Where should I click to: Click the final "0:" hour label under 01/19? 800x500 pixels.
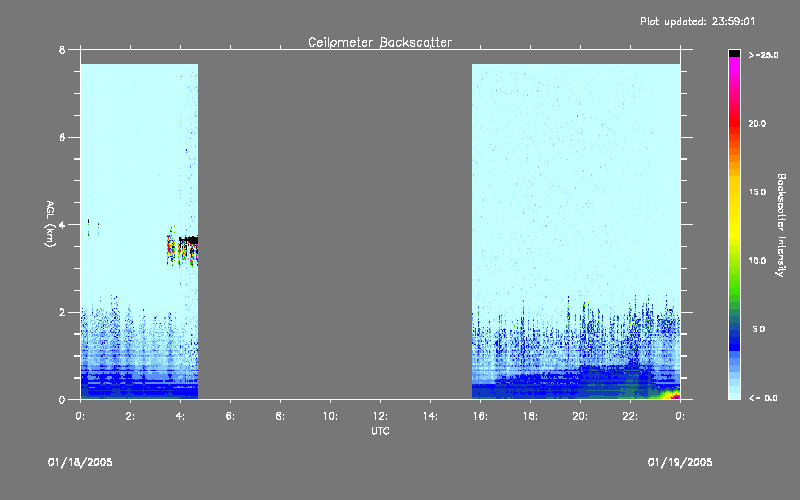click(x=680, y=416)
